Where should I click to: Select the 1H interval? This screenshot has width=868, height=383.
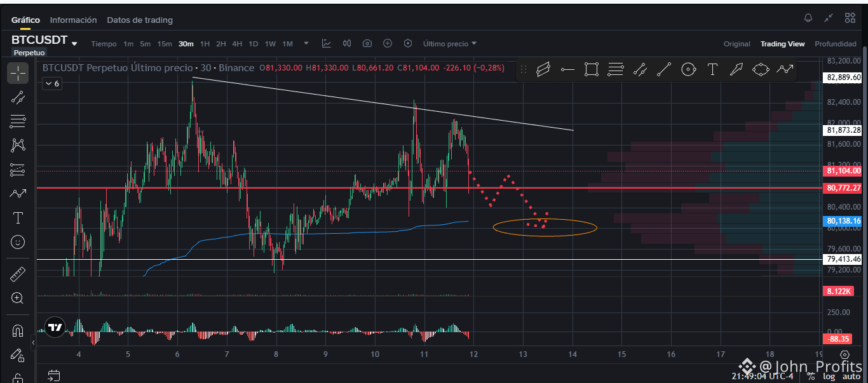tap(205, 44)
